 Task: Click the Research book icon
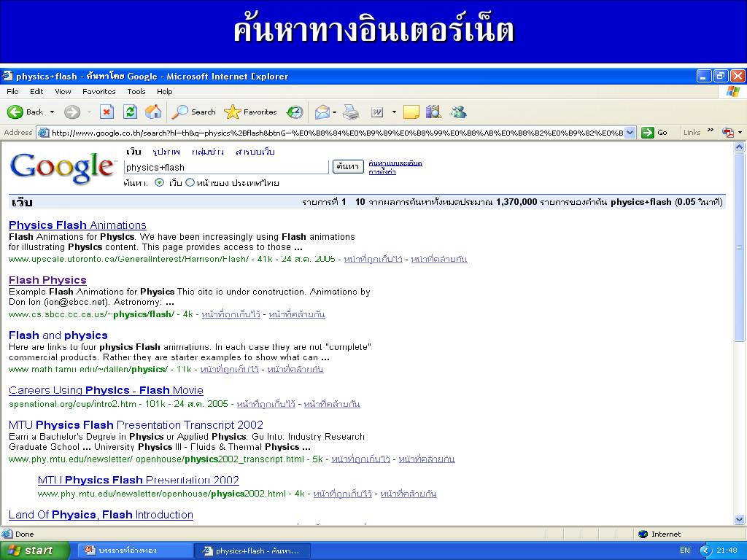433,112
